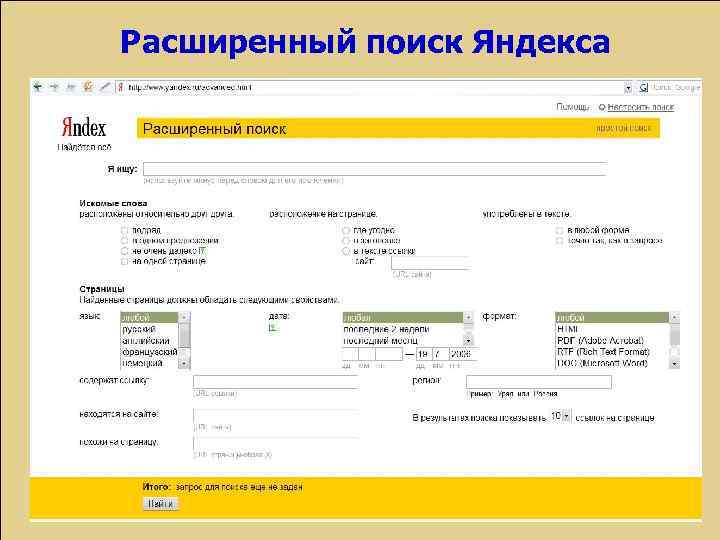Click the 'находятся на сайте' input field
720x540 pixels.
tap(276, 416)
